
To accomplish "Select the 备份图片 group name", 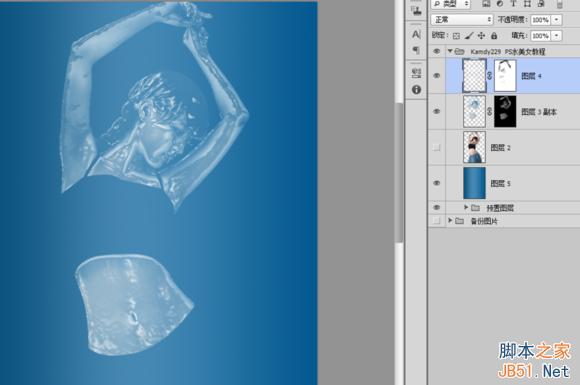I will point(483,221).
